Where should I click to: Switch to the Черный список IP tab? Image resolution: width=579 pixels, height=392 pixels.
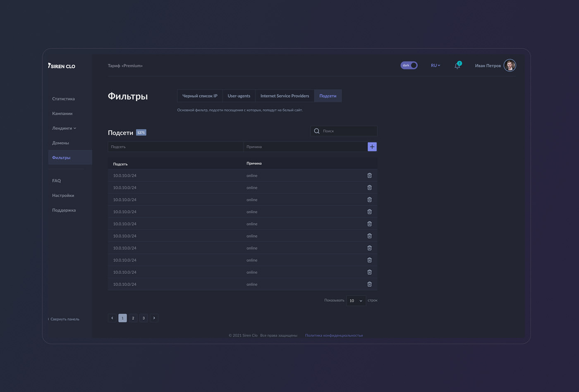[x=200, y=96]
